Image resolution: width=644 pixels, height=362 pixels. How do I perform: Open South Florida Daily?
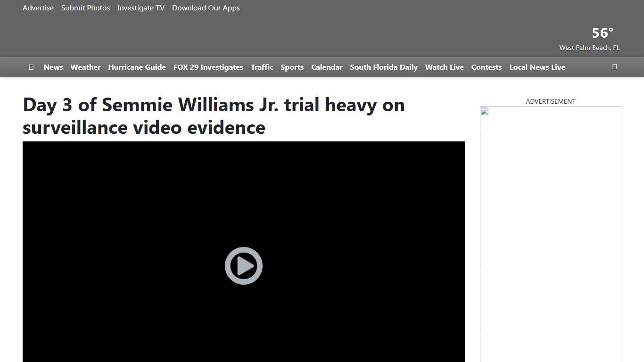[383, 67]
